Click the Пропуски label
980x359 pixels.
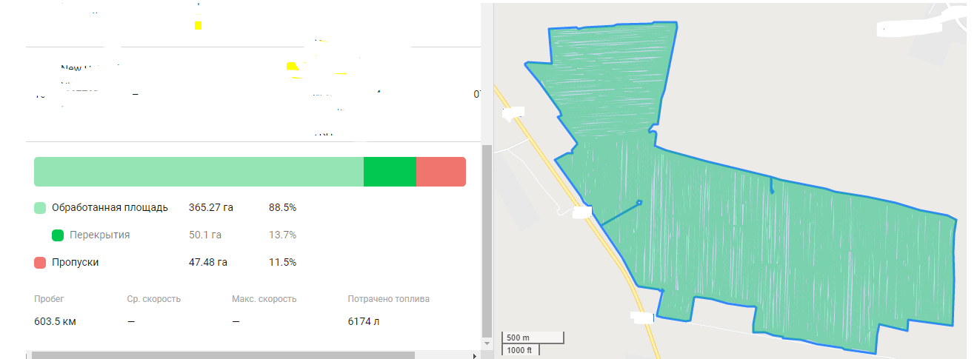click(75, 263)
